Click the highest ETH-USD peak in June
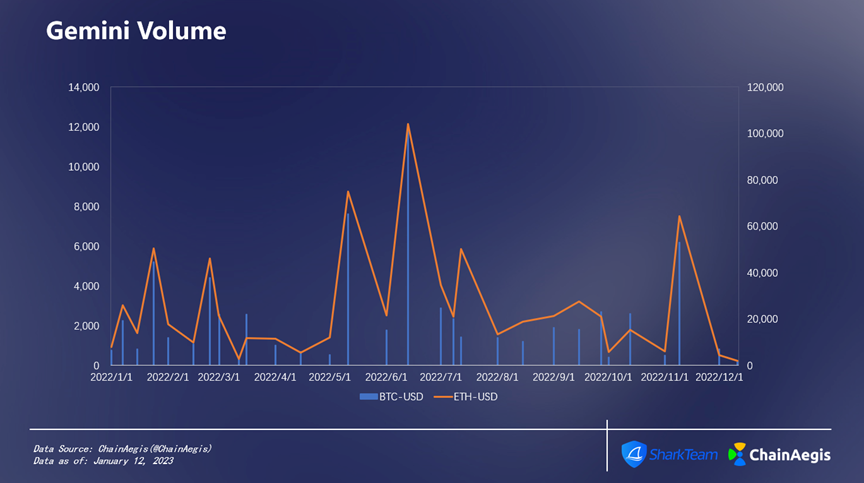 click(x=408, y=124)
